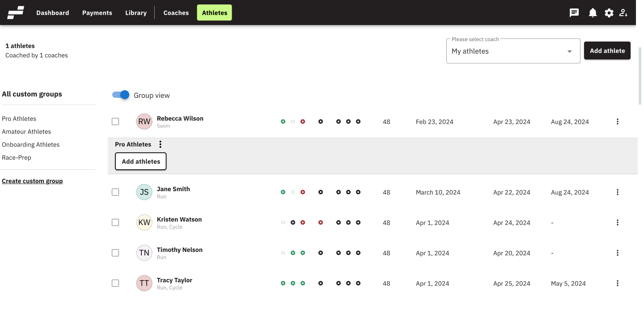Switch to the Coaches tab
This screenshot has width=644, height=314.
(176, 13)
